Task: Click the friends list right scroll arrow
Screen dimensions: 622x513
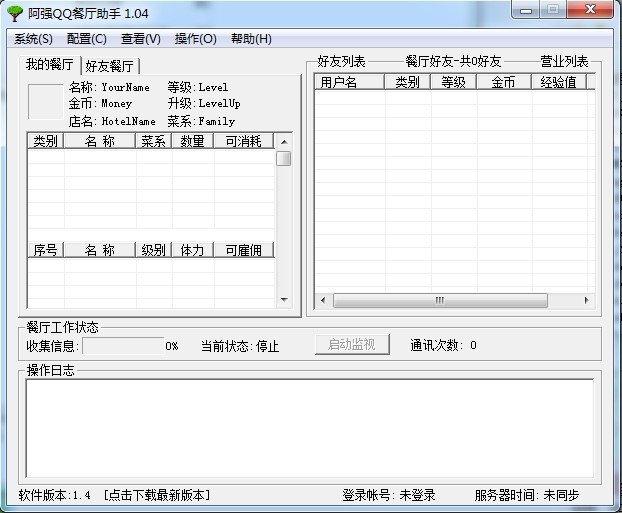Action: coord(587,300)
